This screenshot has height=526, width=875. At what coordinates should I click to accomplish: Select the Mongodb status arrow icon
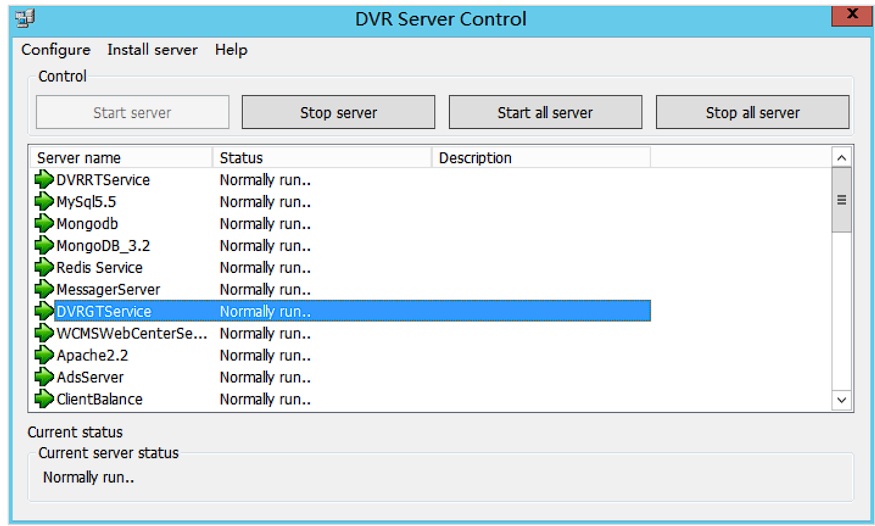coord(44,223)
